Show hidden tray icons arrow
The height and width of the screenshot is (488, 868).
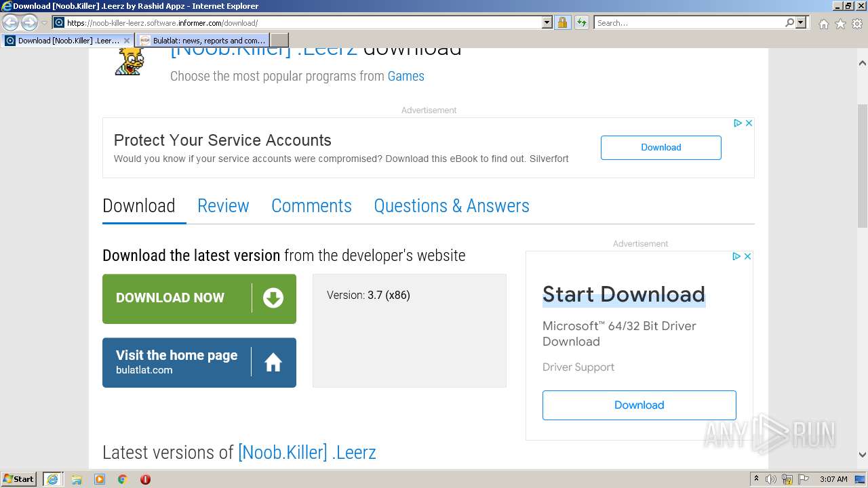tap(756, 479)
